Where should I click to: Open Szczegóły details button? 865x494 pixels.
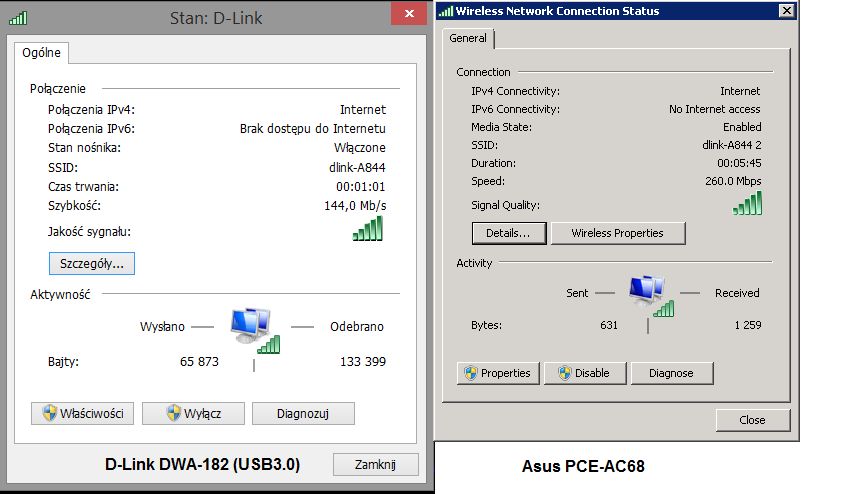coord(92,263)
